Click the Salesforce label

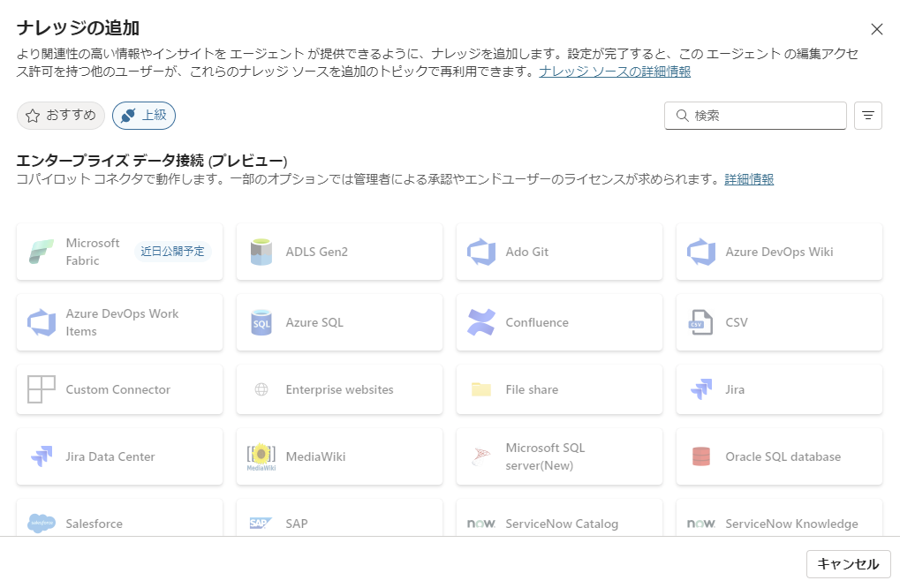click(95, 524)
